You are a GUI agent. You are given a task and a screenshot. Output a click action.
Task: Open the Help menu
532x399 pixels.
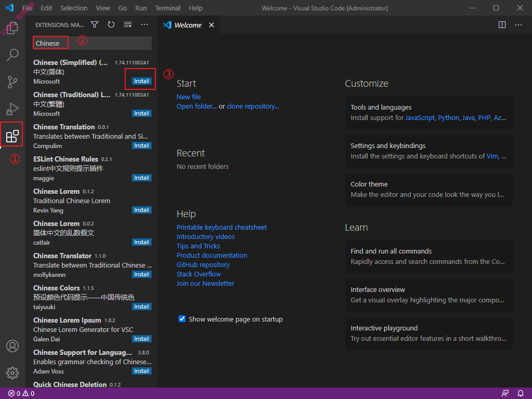coord(195,8)
